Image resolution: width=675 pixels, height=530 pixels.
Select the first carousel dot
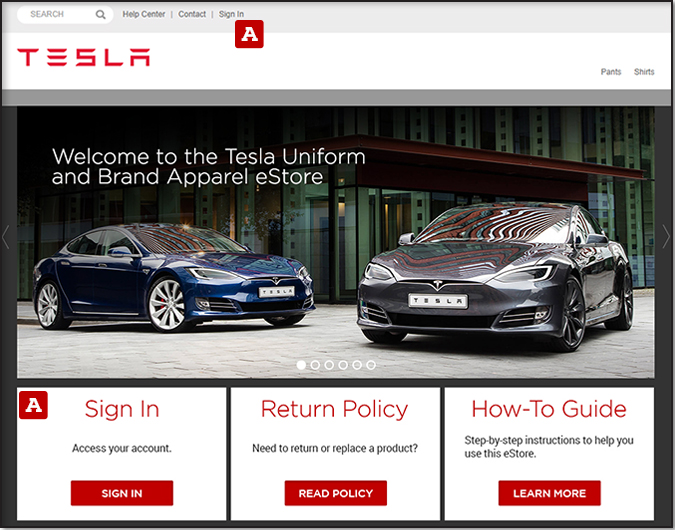(x=301, y=365)
